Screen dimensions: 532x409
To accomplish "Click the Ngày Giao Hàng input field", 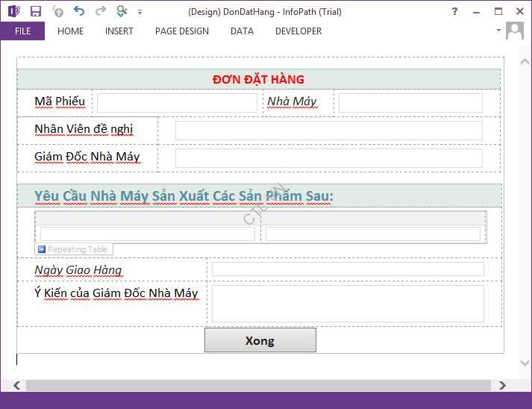I will click(x=348, y=269).
